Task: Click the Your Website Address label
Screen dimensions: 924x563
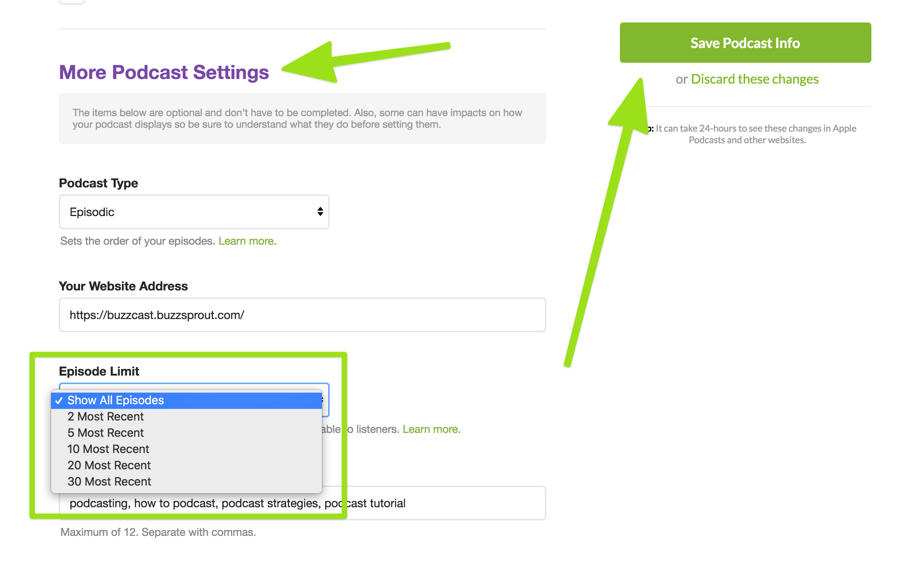Action: pyautogui.click(x=123, y=286)
